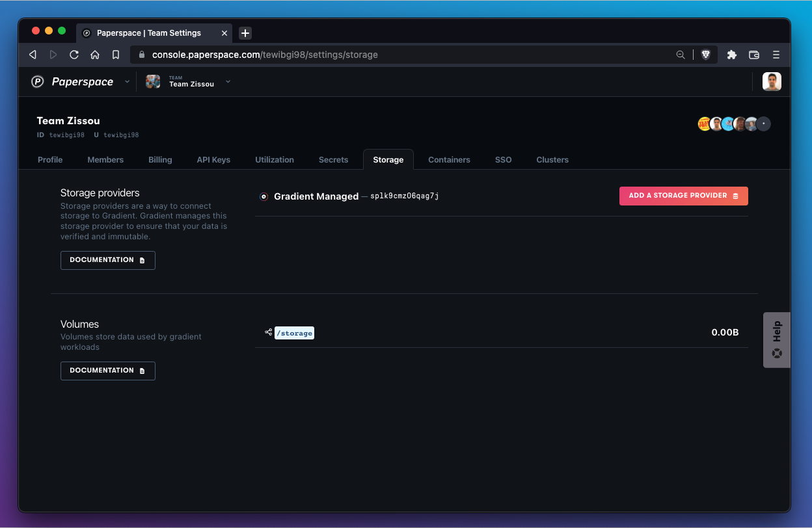This screenshot has width=812, height=528.
Task: Open the Secrets tab
Action: (333, 159)
